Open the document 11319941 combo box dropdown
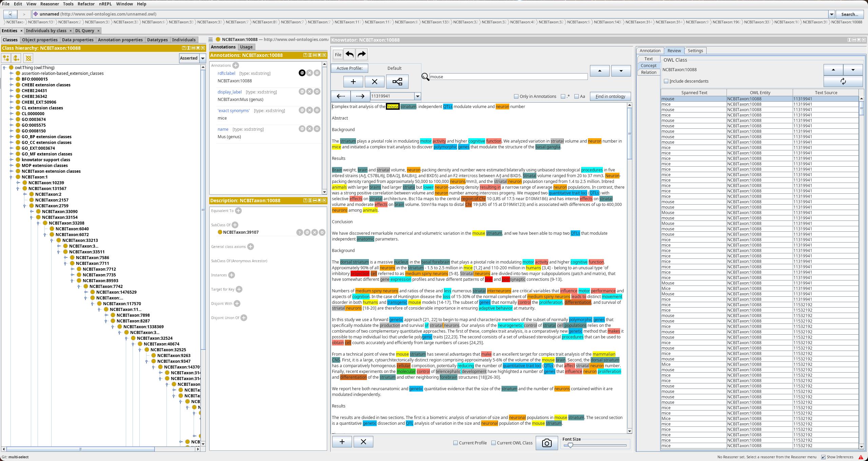The width and height of the screenshot is (868, 461). [418, 96]
